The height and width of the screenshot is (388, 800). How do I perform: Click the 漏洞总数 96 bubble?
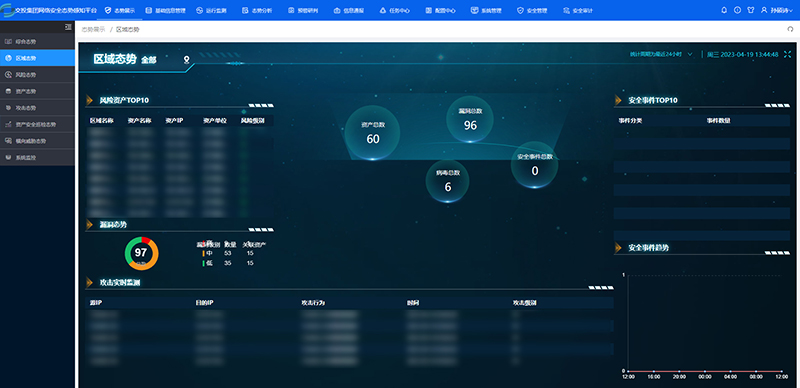(470, 119)
